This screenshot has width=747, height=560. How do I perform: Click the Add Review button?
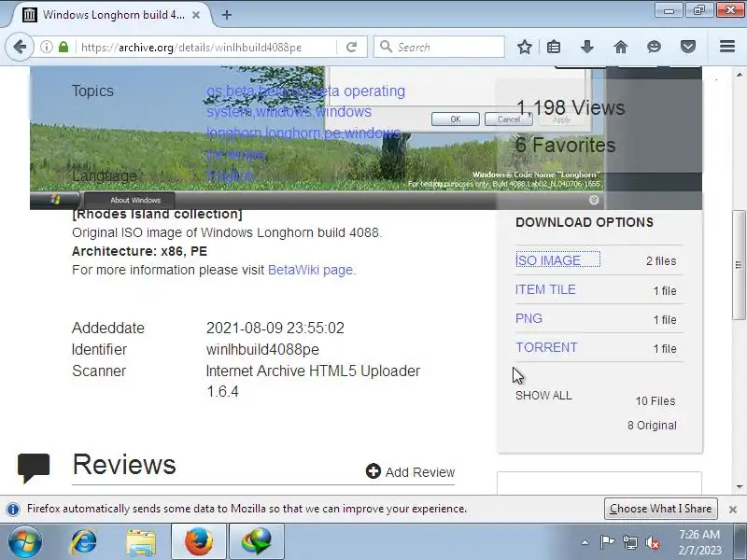[410, 472]
